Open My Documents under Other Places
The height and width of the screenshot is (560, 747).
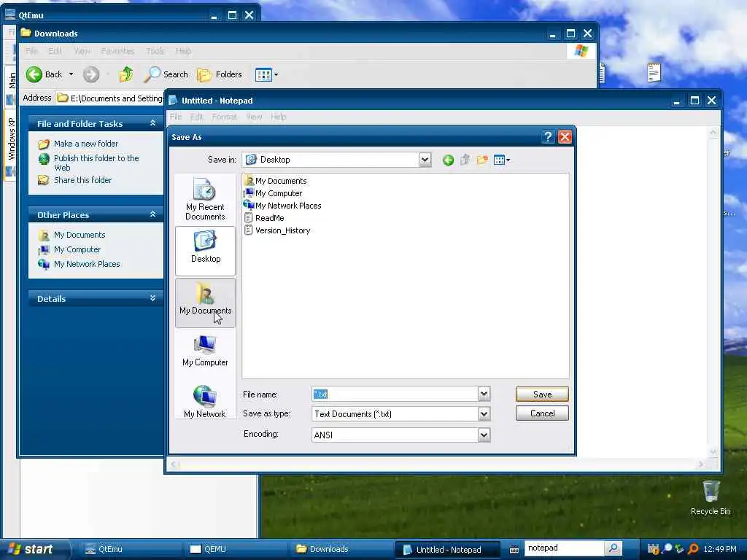pyautogui.click(x=79, y=235)
